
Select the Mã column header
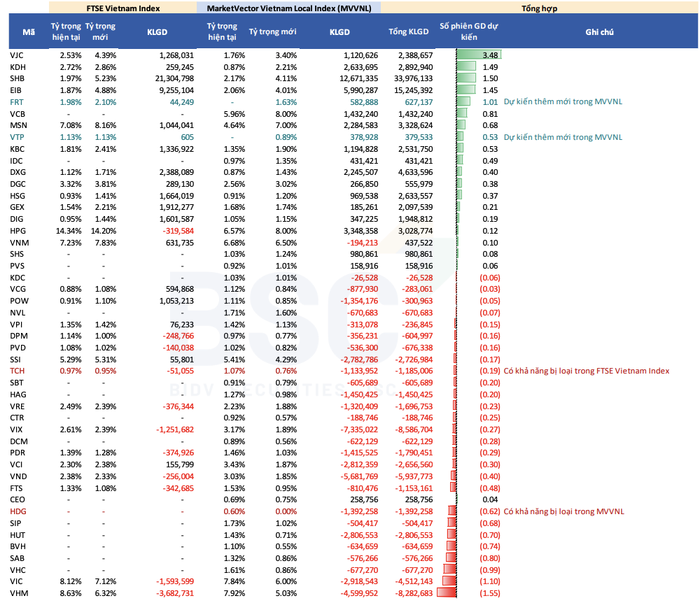(x=29, y=31)
